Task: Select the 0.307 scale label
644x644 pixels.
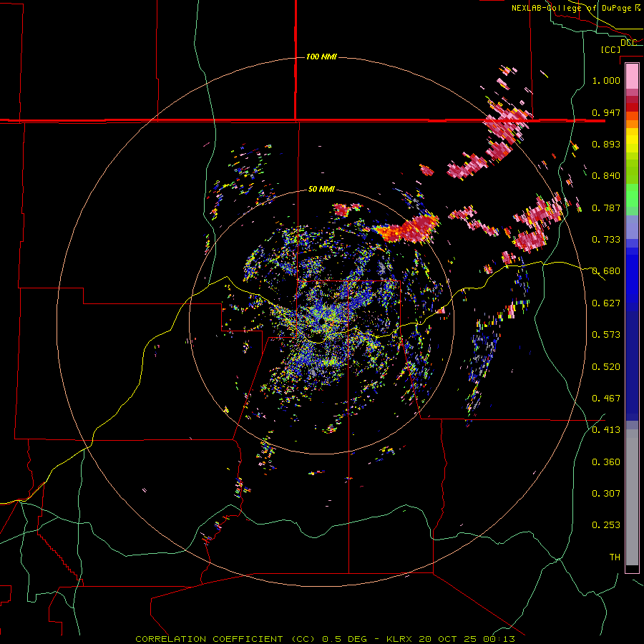Action: tap(606, 493)
